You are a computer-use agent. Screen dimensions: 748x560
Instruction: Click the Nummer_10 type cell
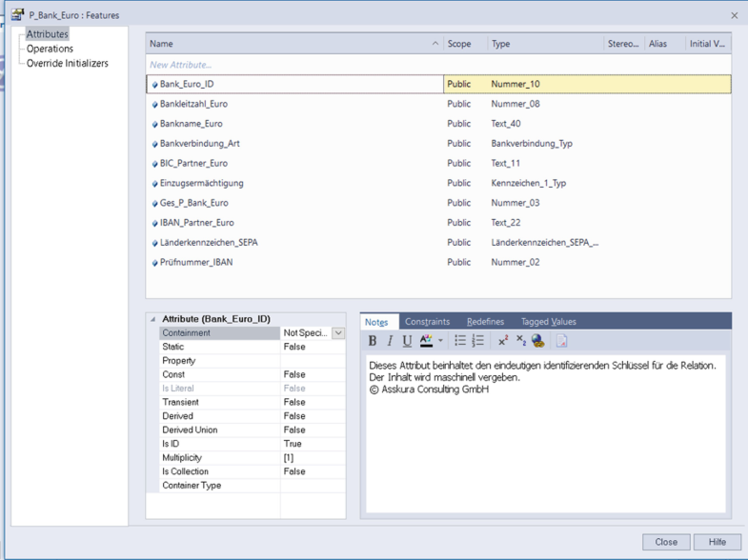pos(516,85)
